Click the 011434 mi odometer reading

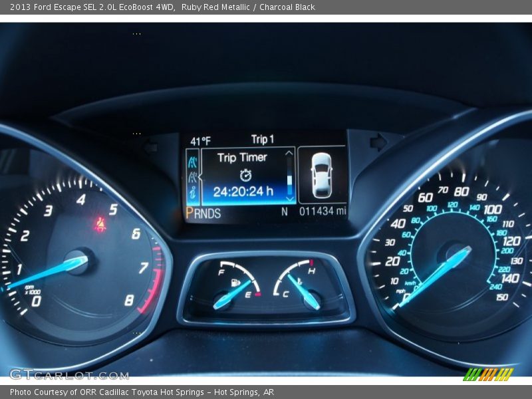(323, 211)
